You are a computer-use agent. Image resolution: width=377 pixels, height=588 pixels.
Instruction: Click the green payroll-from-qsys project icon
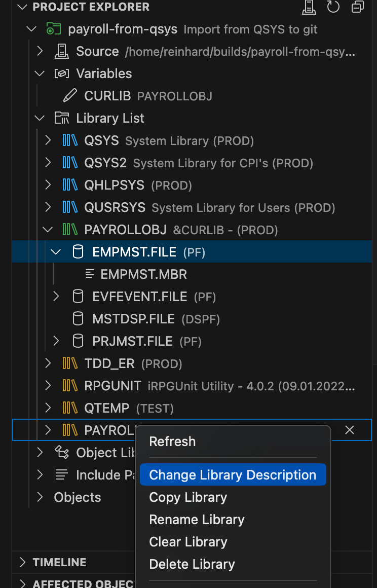[x=53, y=29]
